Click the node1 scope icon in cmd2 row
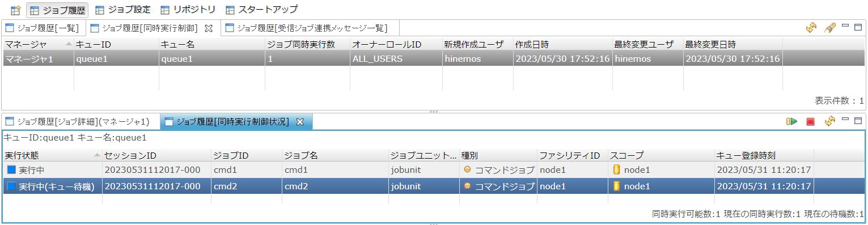The width and height of the screenshot is (868, 225). point(616,186)
